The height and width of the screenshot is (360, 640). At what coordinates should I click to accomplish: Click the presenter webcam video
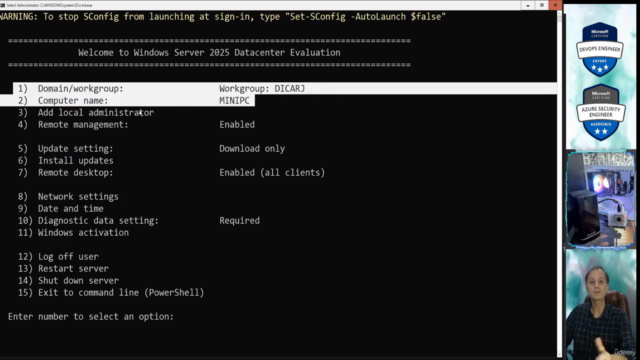click(x=600, y=304)
